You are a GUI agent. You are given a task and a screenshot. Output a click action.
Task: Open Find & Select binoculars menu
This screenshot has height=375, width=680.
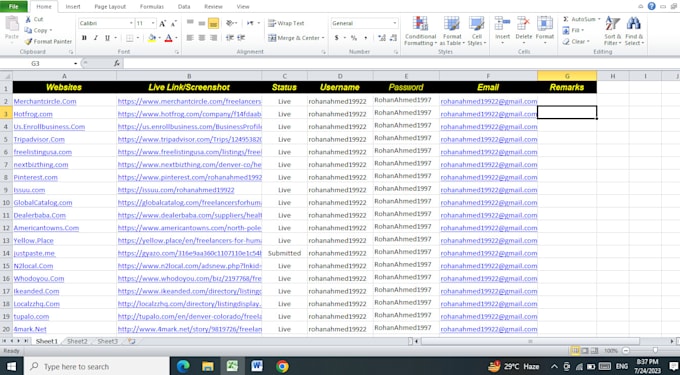(634, 31)
